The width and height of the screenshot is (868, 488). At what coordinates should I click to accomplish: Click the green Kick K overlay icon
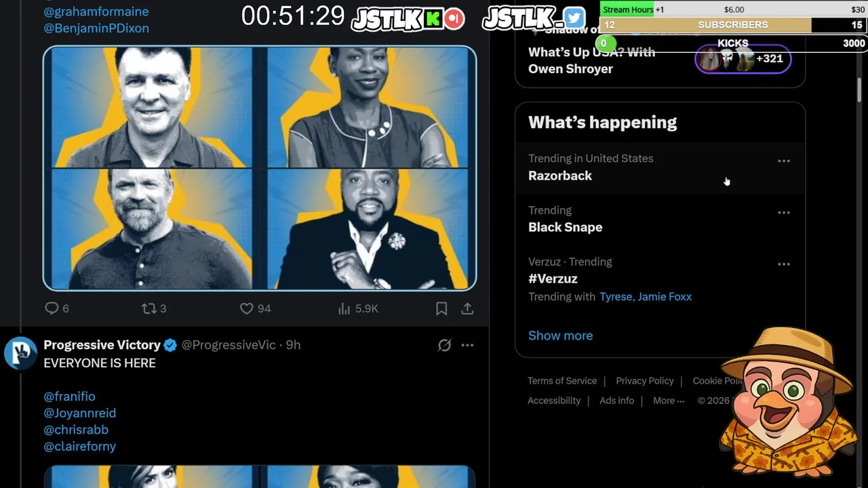[x=432, y=18]
